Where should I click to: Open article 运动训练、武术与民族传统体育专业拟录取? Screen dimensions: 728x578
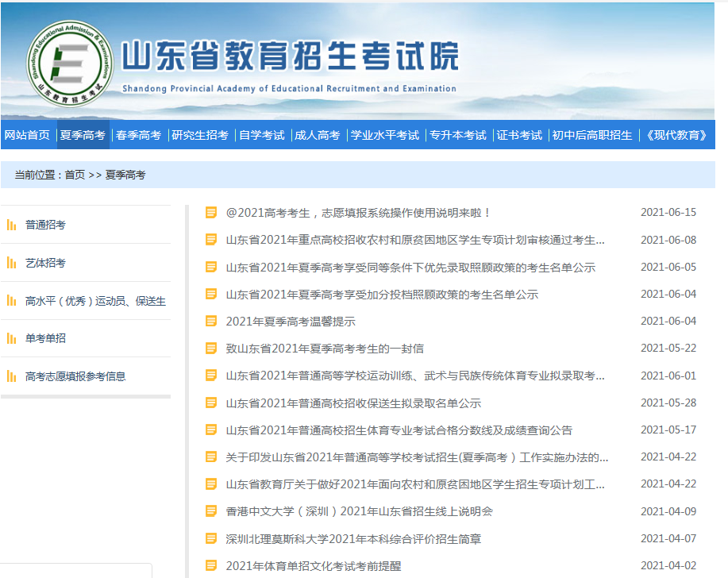[415, 375]
